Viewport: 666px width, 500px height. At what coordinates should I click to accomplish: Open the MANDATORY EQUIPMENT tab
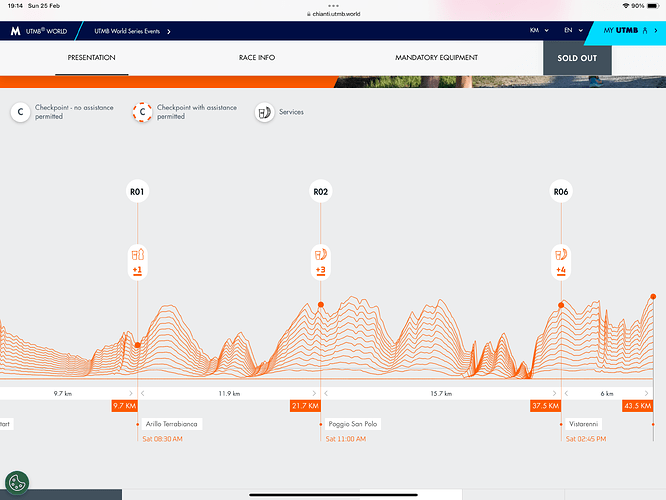(436, 58)
